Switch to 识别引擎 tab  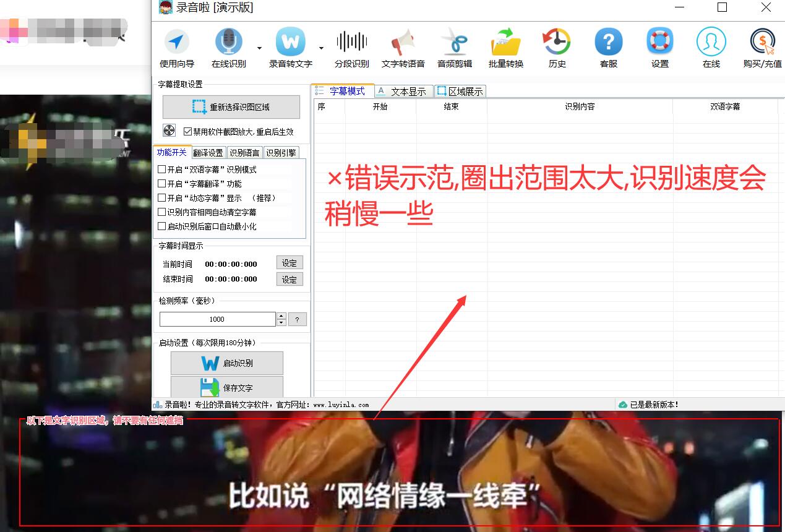click(281, 153)
